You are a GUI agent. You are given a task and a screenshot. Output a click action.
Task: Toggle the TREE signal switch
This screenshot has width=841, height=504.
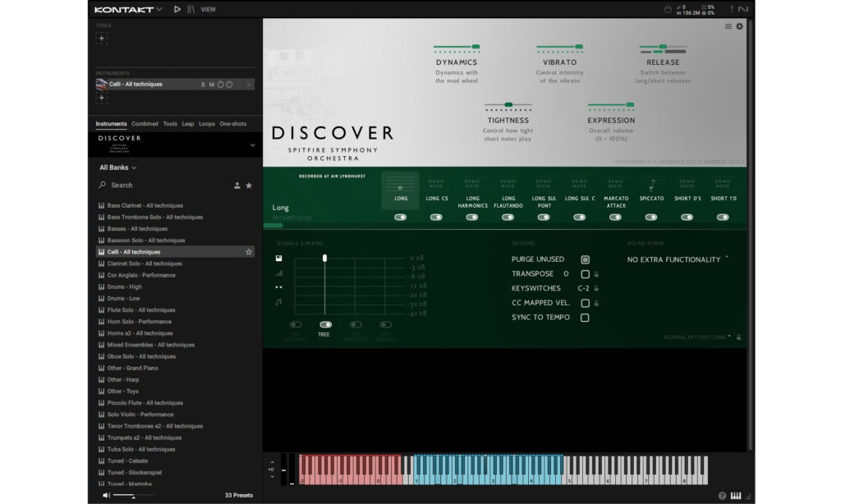click(x=324, y=325)
